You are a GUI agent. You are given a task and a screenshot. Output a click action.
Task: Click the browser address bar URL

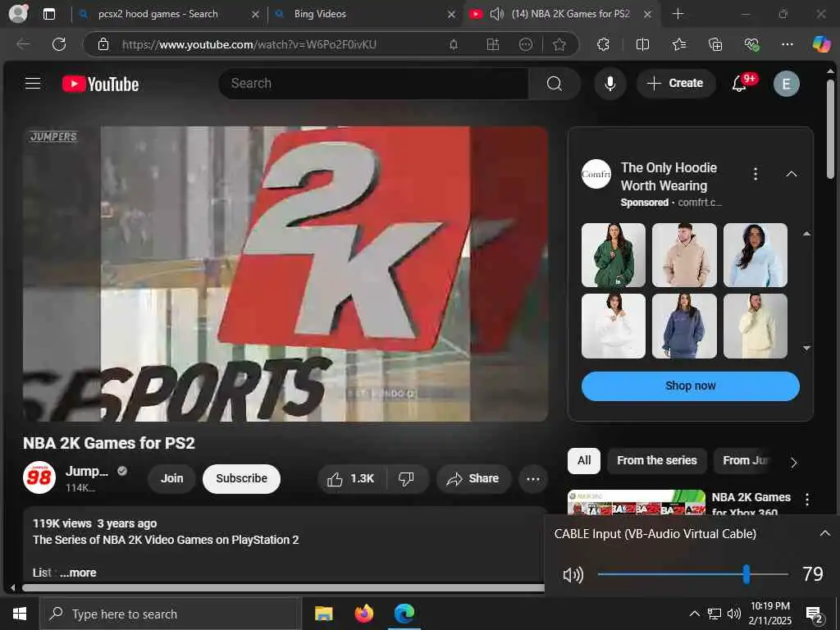249,44
